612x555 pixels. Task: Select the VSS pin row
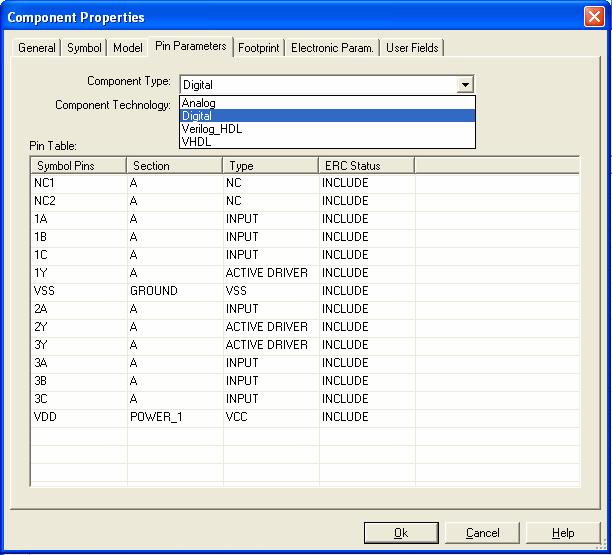[x=78, y=291]
